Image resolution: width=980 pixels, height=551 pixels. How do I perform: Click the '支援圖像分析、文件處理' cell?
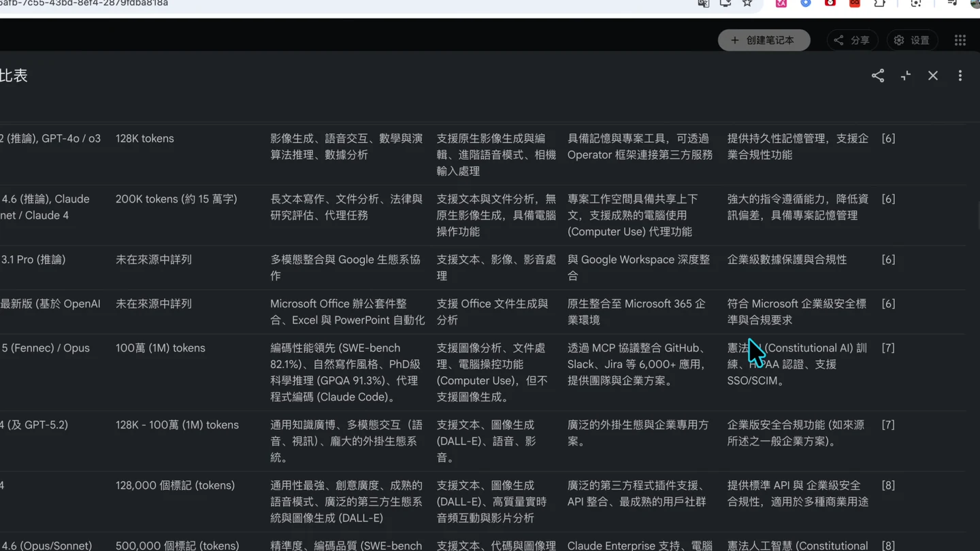pos(492,372)
